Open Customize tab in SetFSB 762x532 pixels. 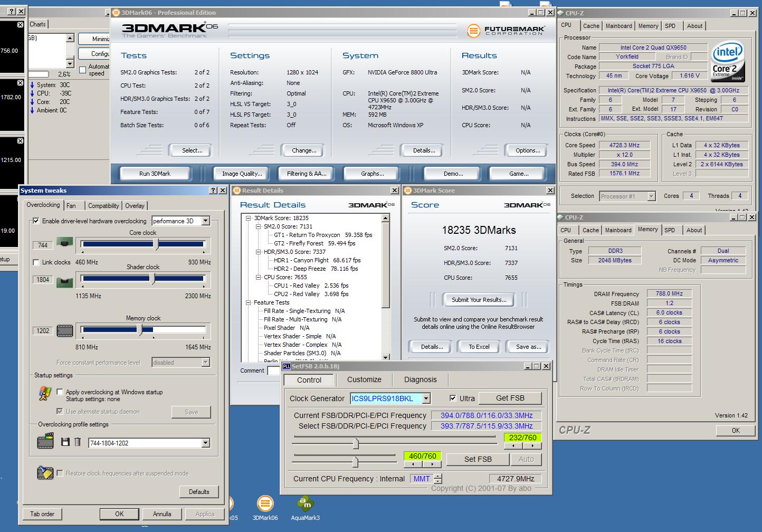click(364, 379)
